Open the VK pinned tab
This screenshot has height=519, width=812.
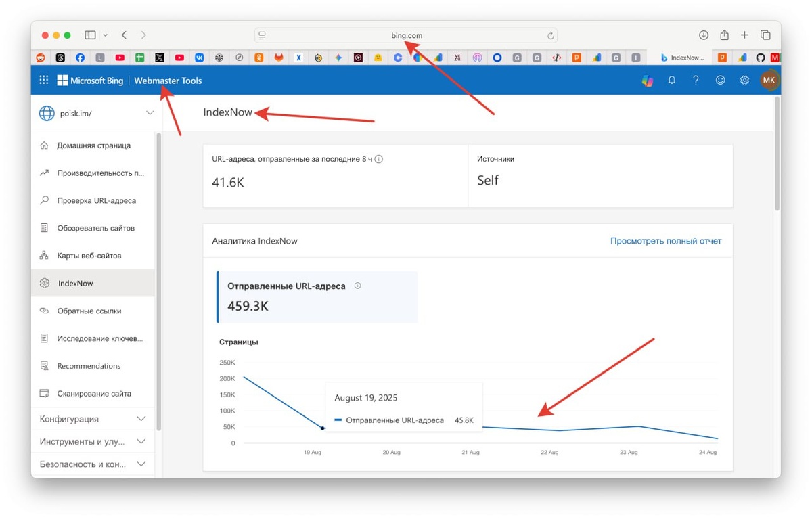199,58
